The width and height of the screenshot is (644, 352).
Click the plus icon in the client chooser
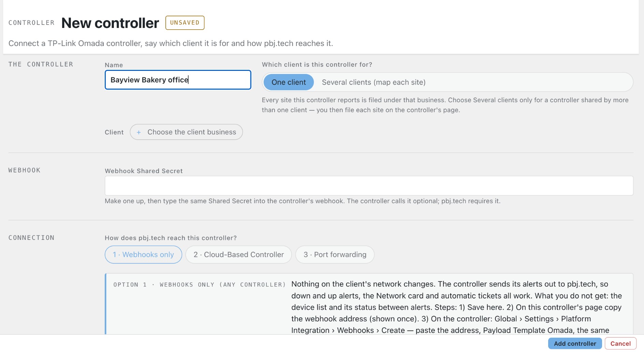coord(138,132)
